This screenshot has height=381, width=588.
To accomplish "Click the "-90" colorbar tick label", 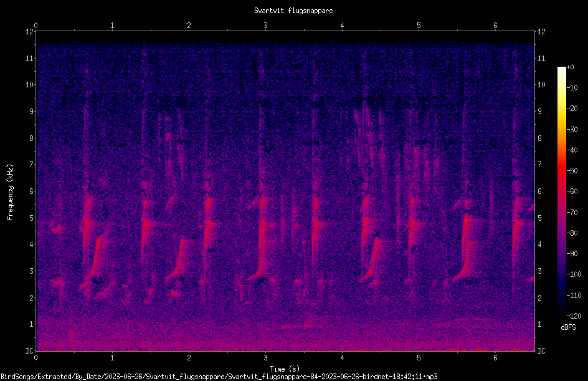I will (x=572, y=254).
